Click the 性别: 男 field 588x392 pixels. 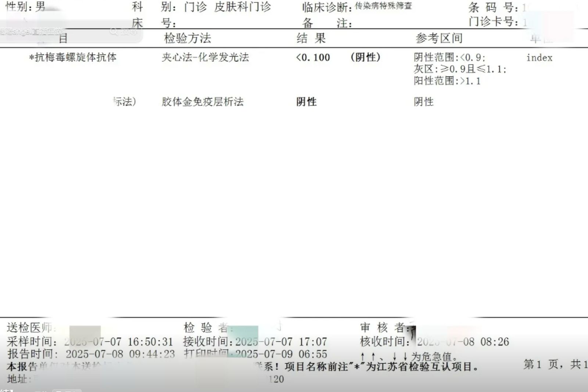[25, 6]
